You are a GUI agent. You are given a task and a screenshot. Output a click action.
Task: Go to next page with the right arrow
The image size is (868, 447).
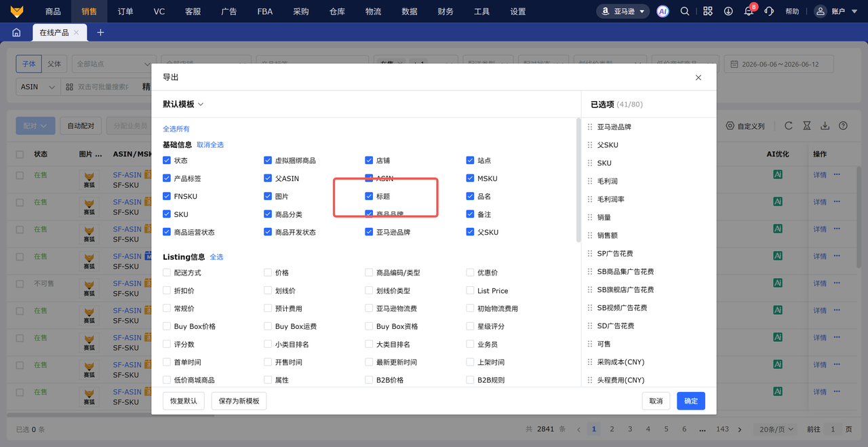pos(740,429)
